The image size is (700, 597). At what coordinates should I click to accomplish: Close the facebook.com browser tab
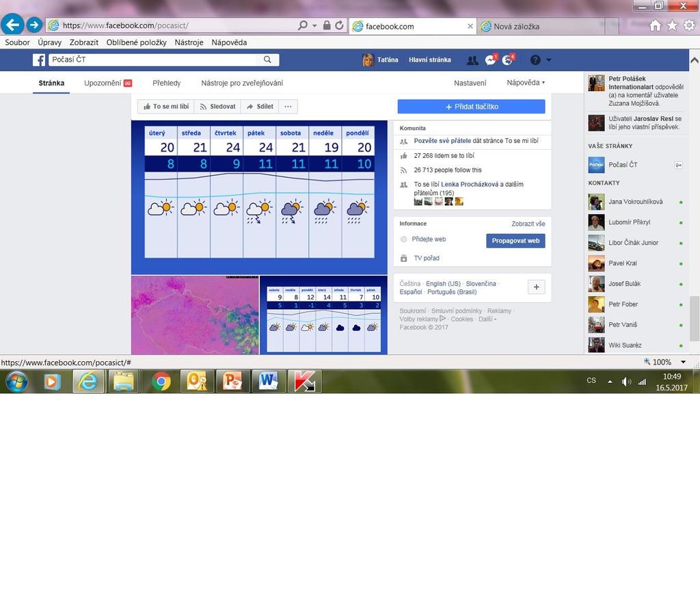coord(470,27)
